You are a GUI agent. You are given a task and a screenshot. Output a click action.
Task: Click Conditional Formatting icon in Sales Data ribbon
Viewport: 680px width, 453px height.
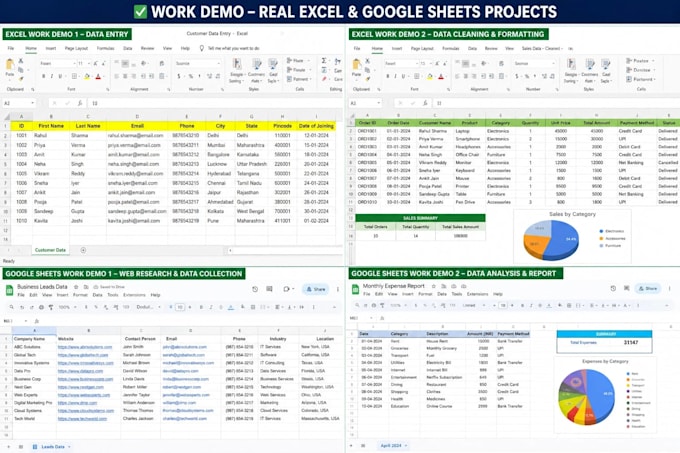coord(571,66)
